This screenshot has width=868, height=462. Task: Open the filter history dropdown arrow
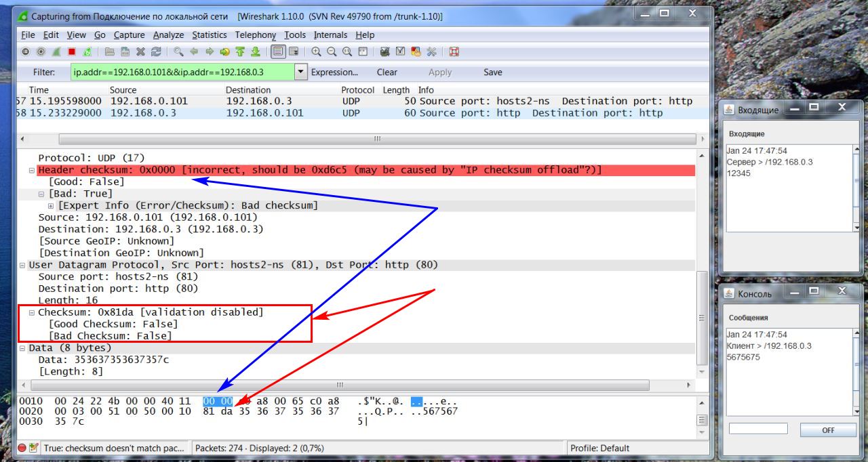[300, 72]
